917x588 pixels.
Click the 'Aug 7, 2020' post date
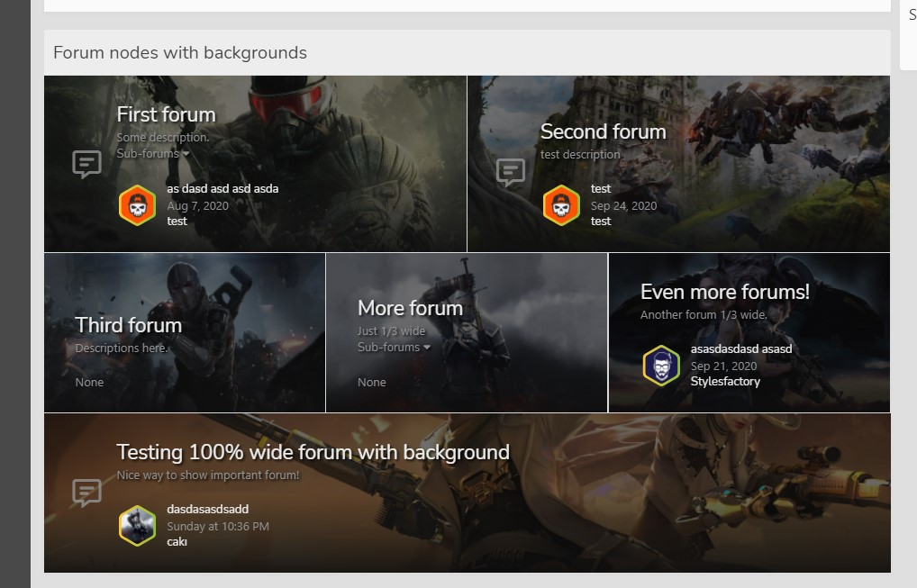pyautogui.click(x=197, y=205)
